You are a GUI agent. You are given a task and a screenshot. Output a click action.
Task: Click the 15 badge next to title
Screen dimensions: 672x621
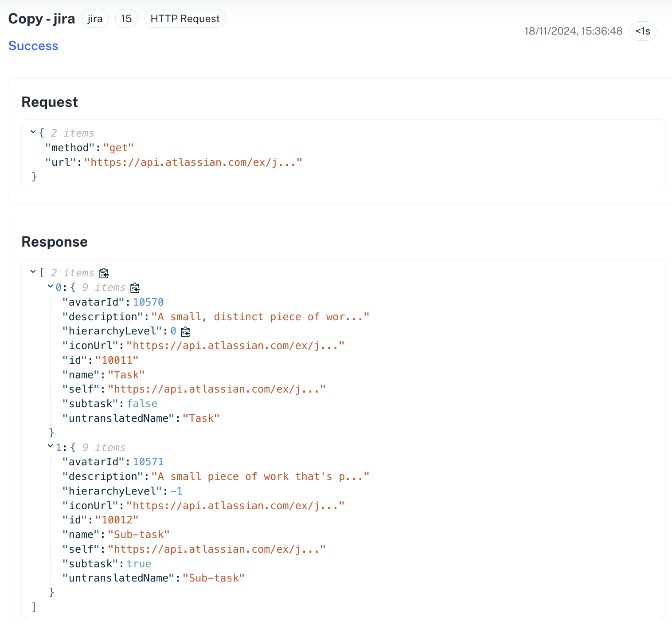click(126, 18)
